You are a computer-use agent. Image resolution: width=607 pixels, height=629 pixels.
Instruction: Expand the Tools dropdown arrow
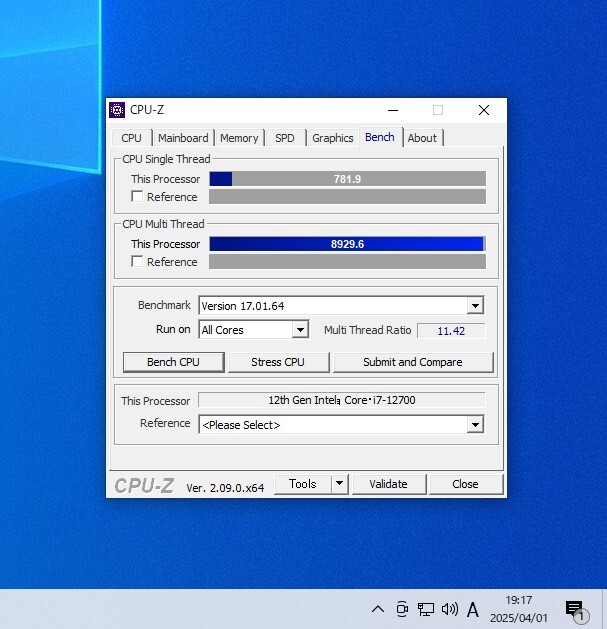point(339,483)
